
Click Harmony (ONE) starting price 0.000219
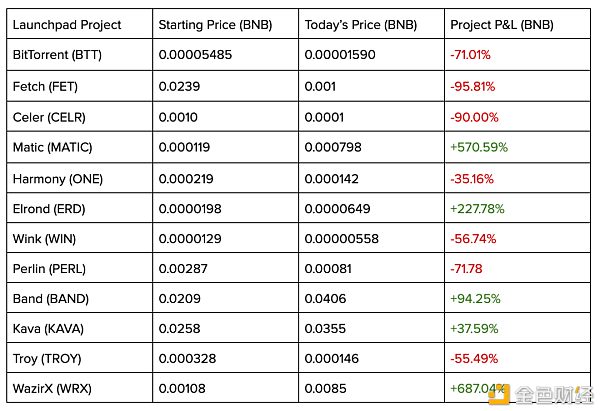(x=186, y=179)
